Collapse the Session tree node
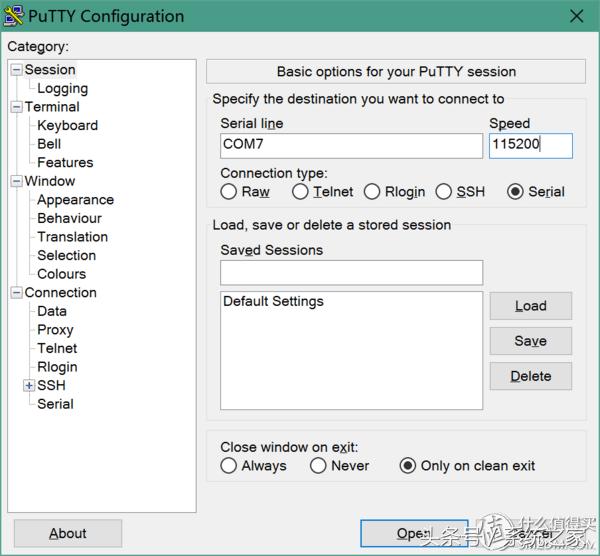Screen dimensions: 600x556 coord(16,70)
